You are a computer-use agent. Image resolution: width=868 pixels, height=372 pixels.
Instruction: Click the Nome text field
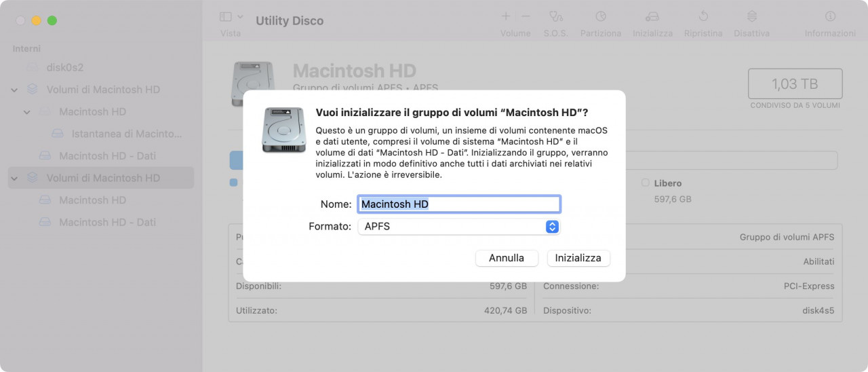point(459,204)
